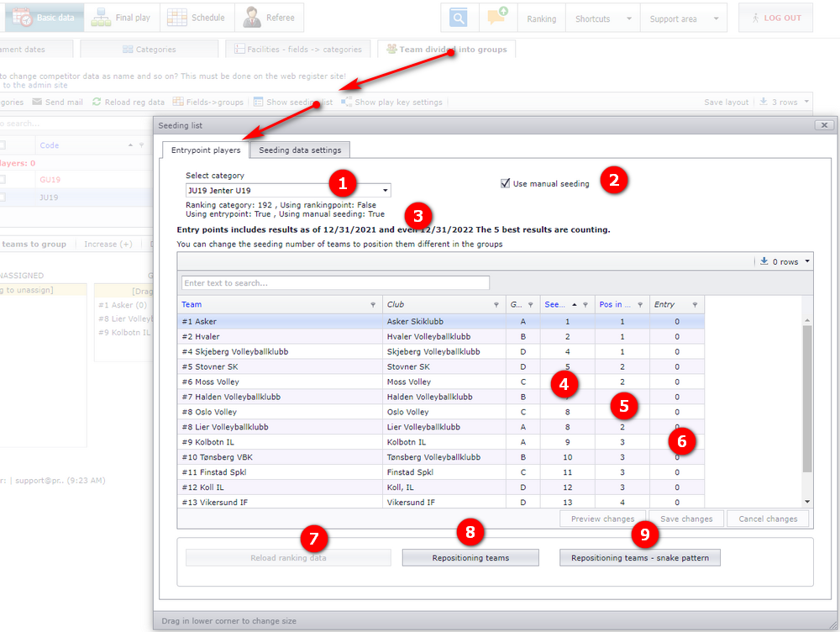The width and height of the screenshot is (840, 632).
Task: Open the 0 rows dropdown arrow
Action: [x=806, y=261]
